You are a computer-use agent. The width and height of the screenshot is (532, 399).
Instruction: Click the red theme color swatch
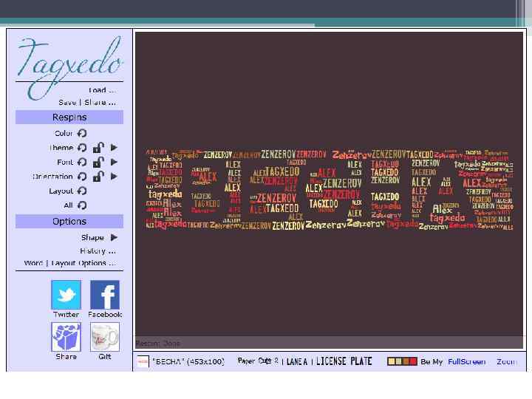413,361
